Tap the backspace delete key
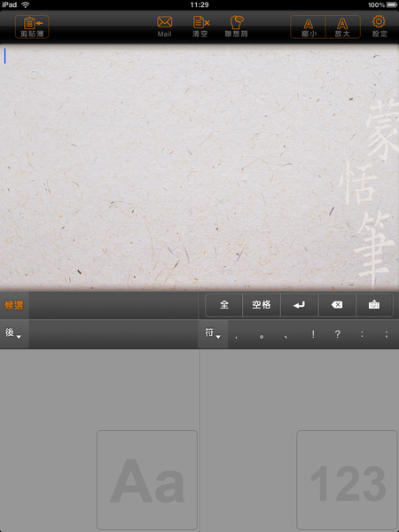This screenshot has height=532, width=399. tap(337, 305)
